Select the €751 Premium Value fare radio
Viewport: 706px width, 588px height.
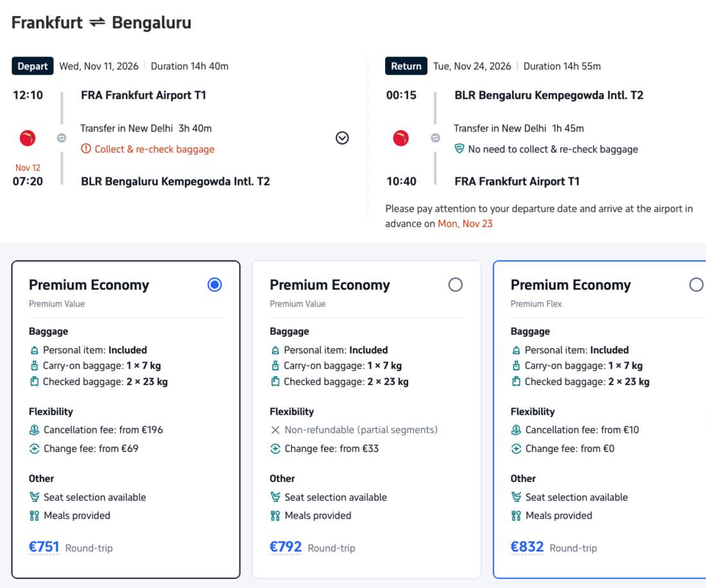pos(215,284)
